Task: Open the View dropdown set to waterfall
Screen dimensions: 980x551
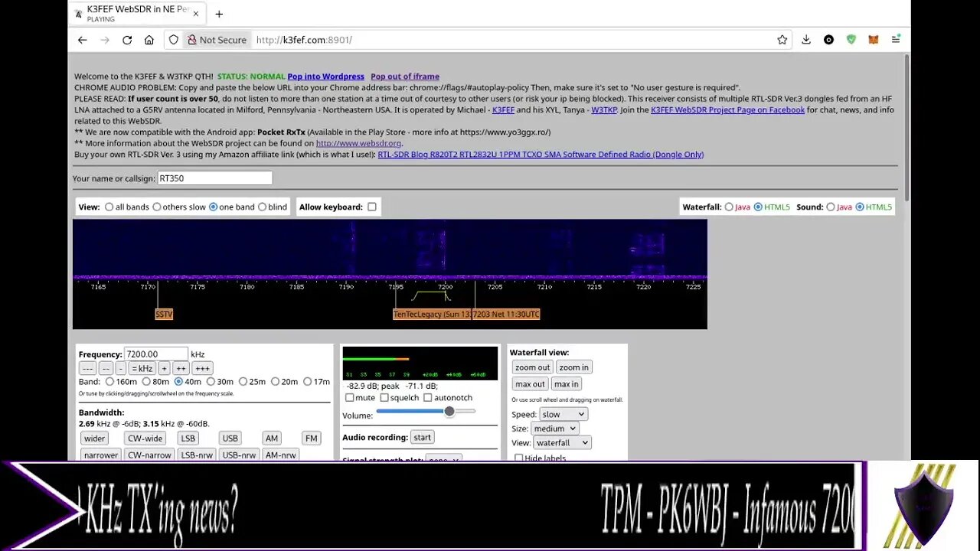Action: [562, 443]
